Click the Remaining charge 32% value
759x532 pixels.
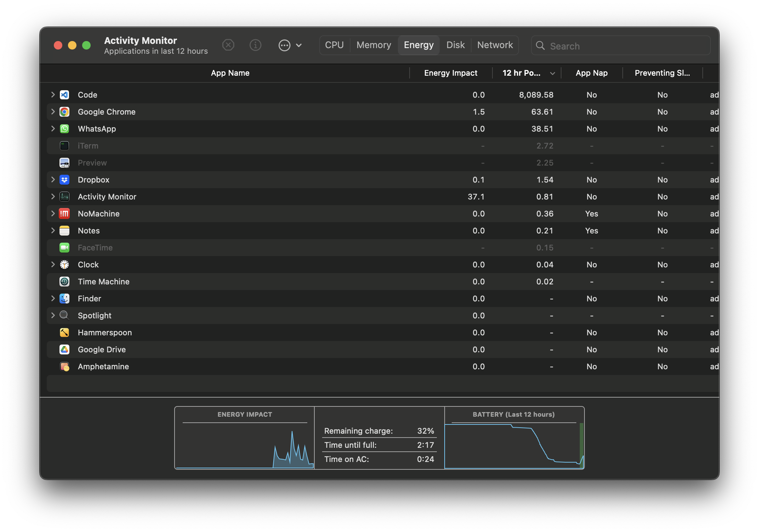tap(426, 431)
